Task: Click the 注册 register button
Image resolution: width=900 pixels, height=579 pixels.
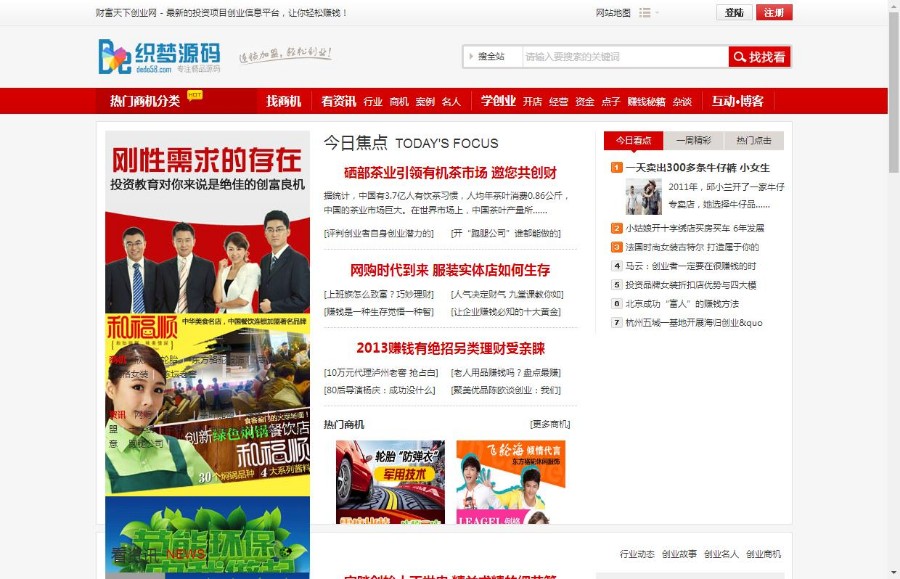Action: pyautogui.click(x=774, y=13)
